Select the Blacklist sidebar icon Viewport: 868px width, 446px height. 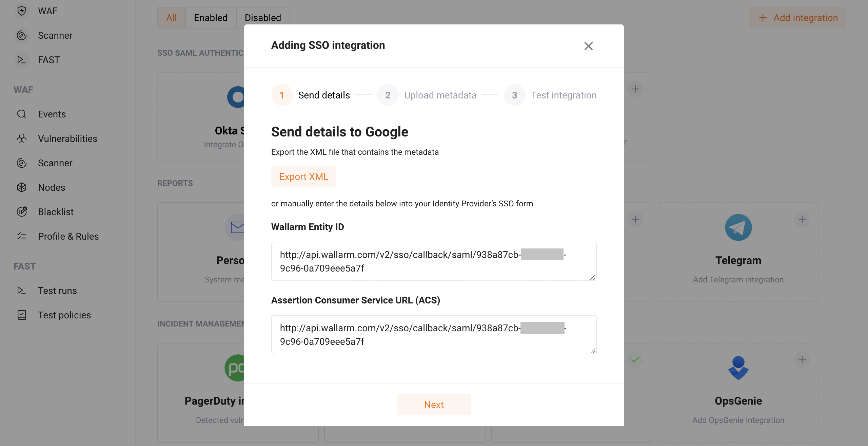(22, 211)
